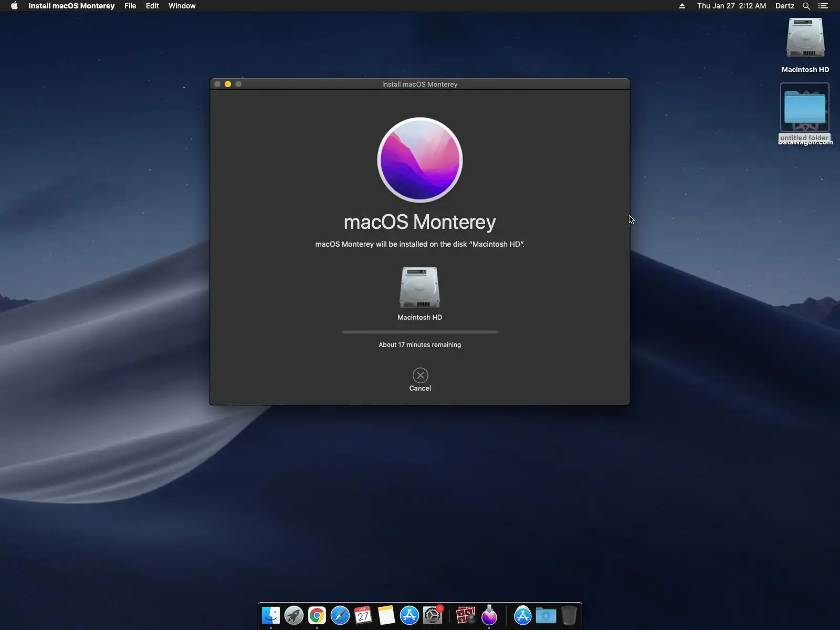This screenshot has height=630, width=840.
Task: Open the Window menu
Action: pos(182,6)
